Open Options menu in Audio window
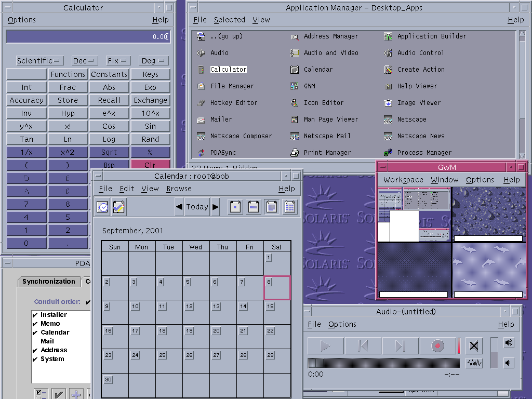The image size is (532, 399). 342,324
